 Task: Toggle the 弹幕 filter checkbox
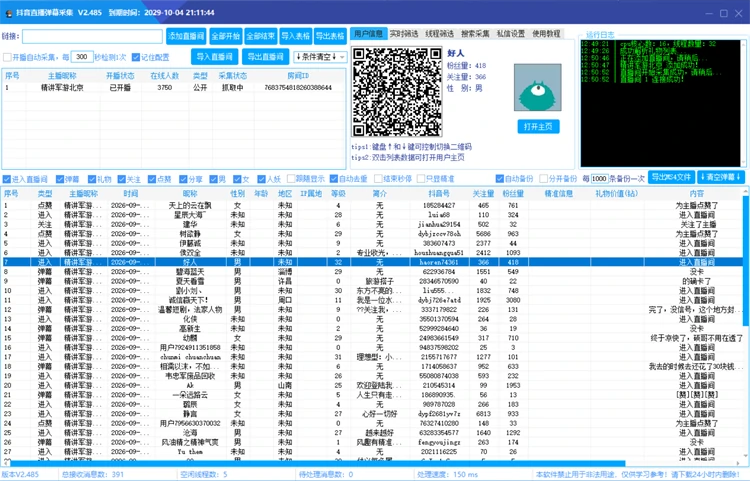(x=60, y=179)
